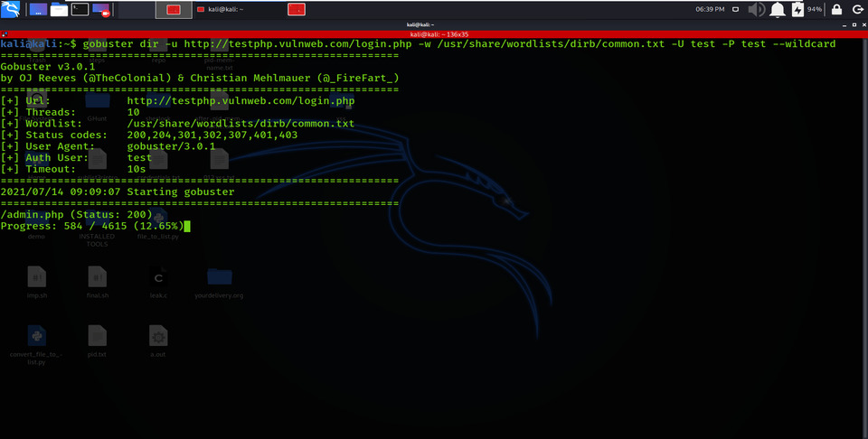The image size is (868, 439).
Task: Click the battery charging power icon
Action: 797,9
